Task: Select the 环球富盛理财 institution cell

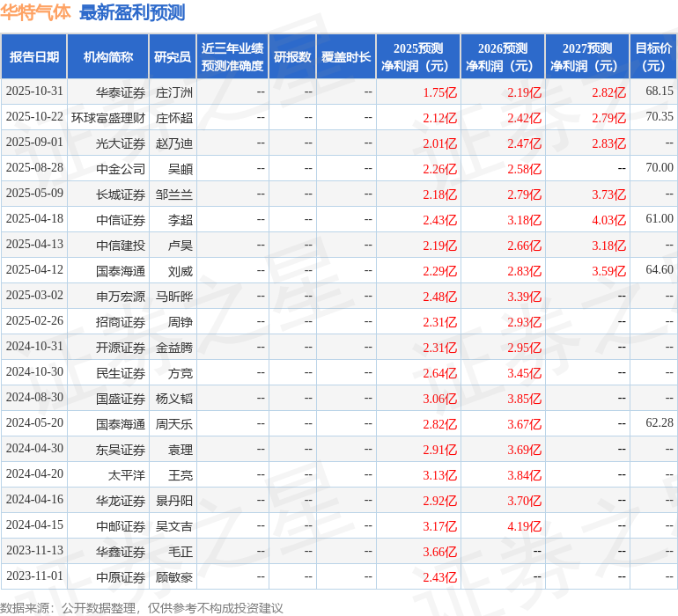Action: pos(108,117)
